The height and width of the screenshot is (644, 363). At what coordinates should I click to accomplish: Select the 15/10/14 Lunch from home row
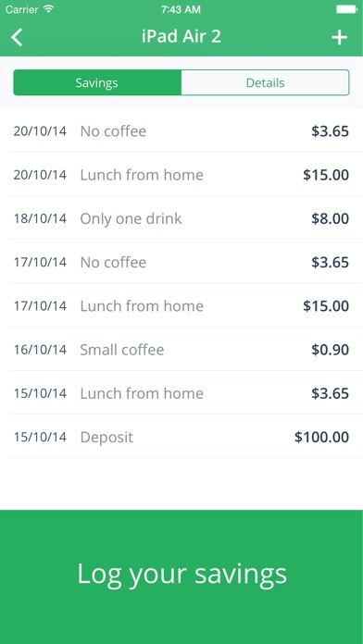[x=181, y=393]
